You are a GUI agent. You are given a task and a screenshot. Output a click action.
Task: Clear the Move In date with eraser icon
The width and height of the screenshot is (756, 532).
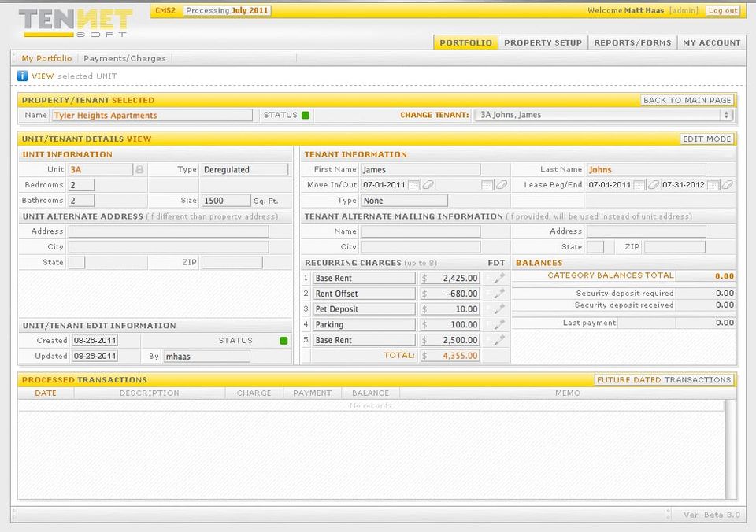coord(428,185)
